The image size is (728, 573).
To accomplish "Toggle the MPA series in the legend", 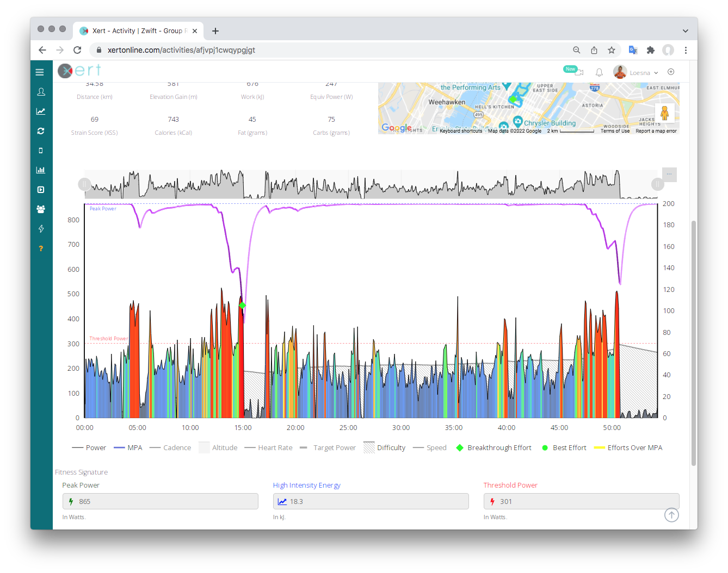I will 128,448.
